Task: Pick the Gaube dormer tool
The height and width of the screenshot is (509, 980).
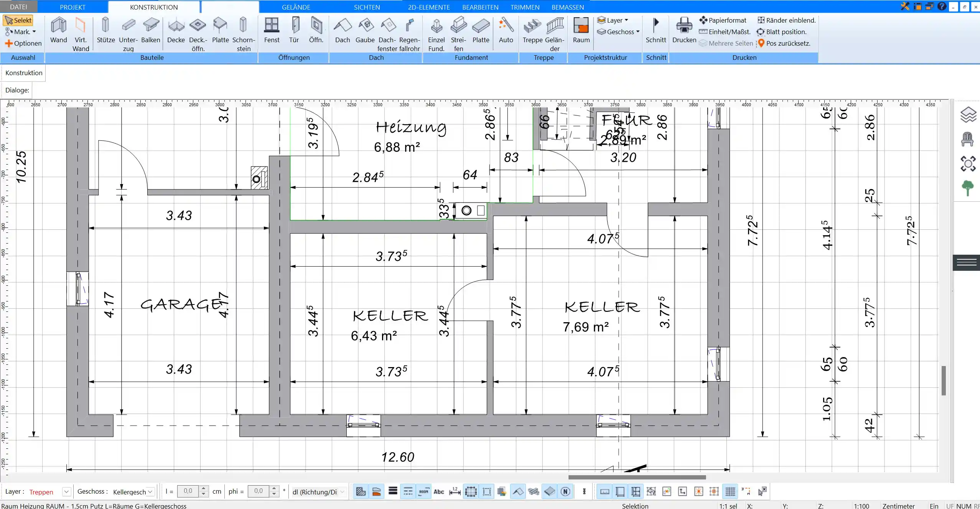Action: [365, 30]
